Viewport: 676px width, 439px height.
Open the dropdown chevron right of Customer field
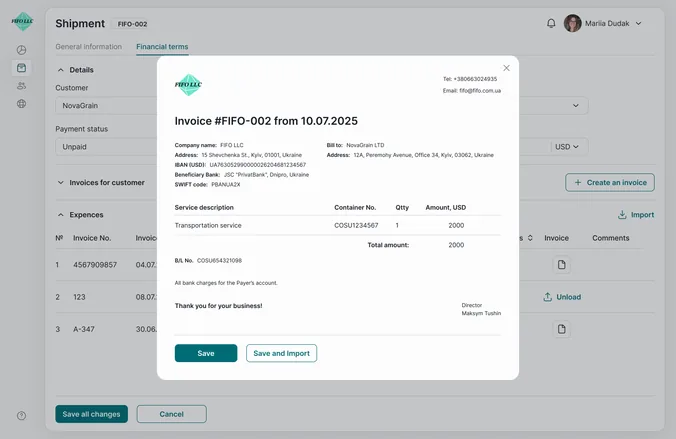click(x=576, y=106)
